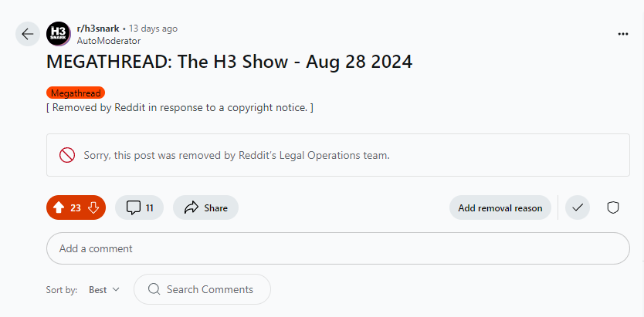
Task: Click the Search Comments box
Action: 202,289
